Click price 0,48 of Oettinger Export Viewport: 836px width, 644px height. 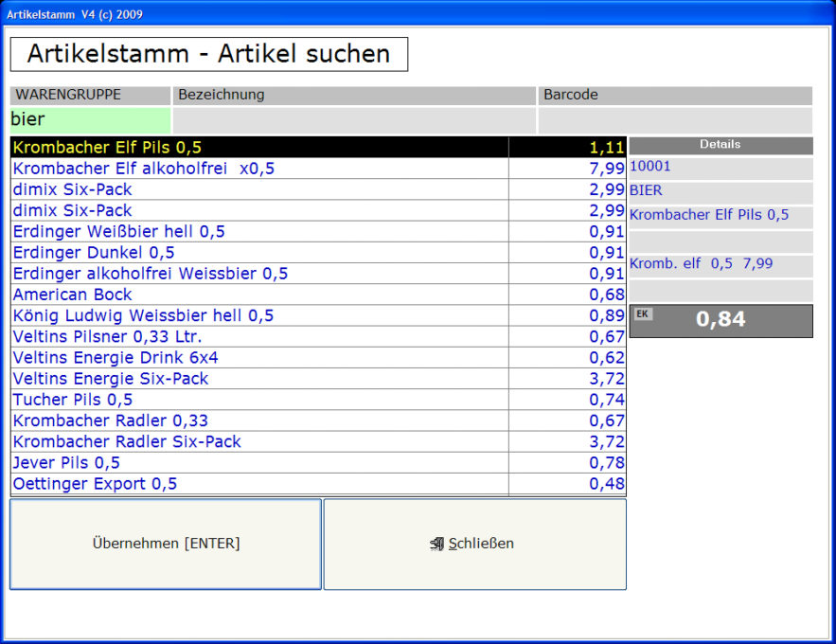coord(607,484)
